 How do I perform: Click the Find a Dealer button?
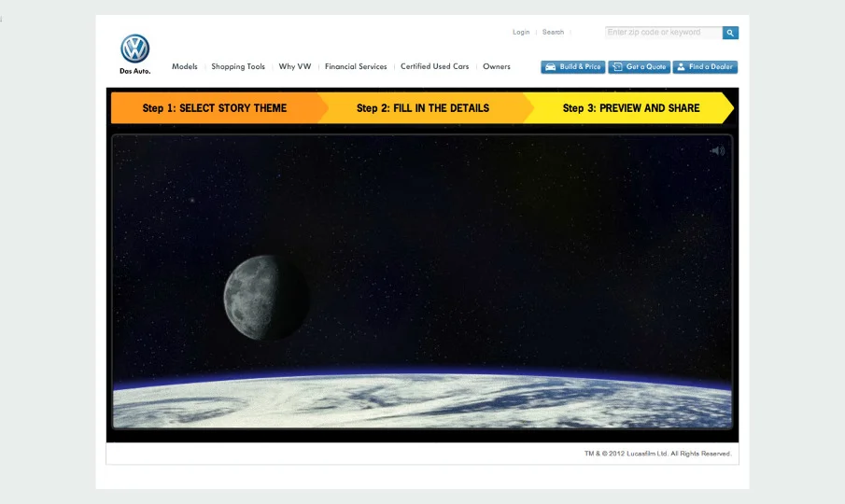point(705,67)
